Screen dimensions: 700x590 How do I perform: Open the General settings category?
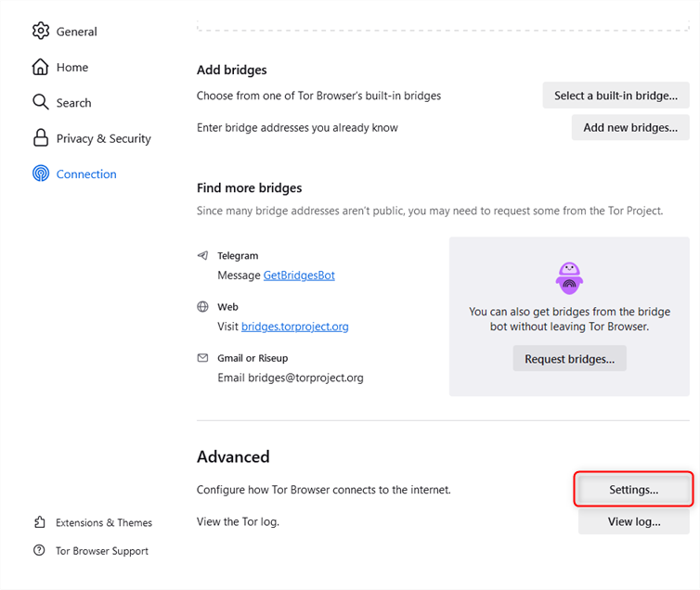[65, 32]
